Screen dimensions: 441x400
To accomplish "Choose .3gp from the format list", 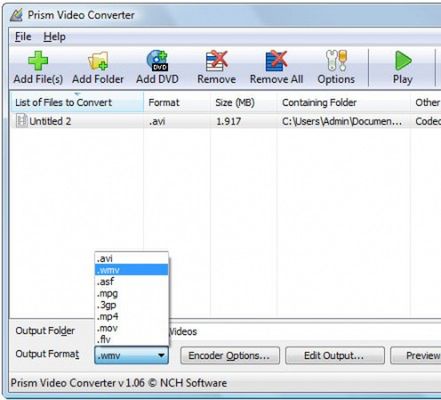I will (132, 305).
